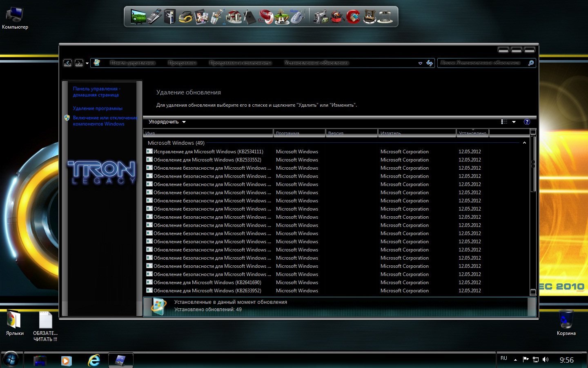Image resolution: width=588 pixels, height=368 pixels.
Task: Open the help question mark button
Action: (527, 122)
